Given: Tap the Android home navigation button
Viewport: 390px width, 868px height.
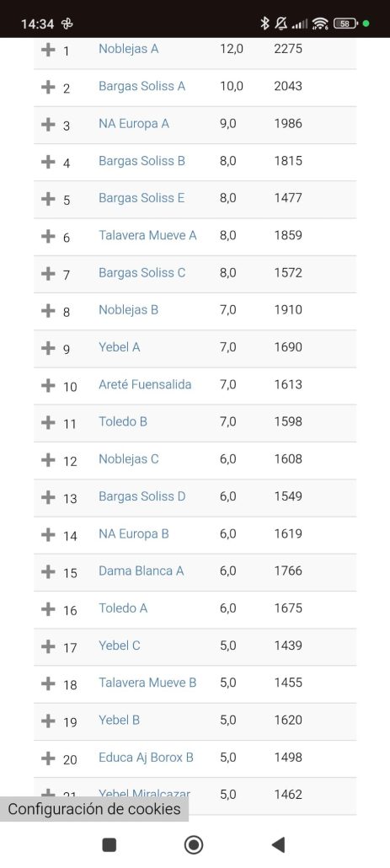Looking at the screenshot, I should [194, 844].
